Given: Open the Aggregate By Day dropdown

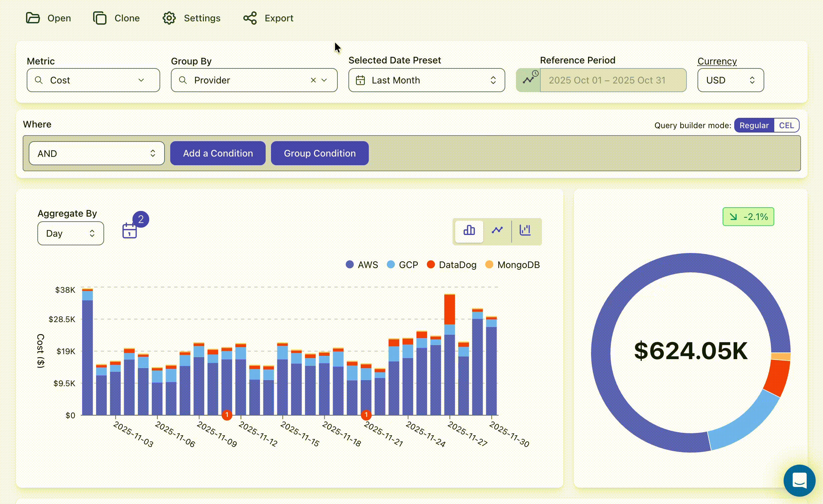Looking at the screenshot, I should click(x=70, y=233).
